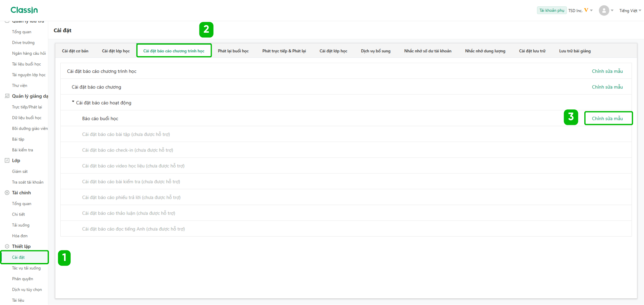644x305 pixels.
Task: Click the Lớp section icon
Action: point(7,161)
